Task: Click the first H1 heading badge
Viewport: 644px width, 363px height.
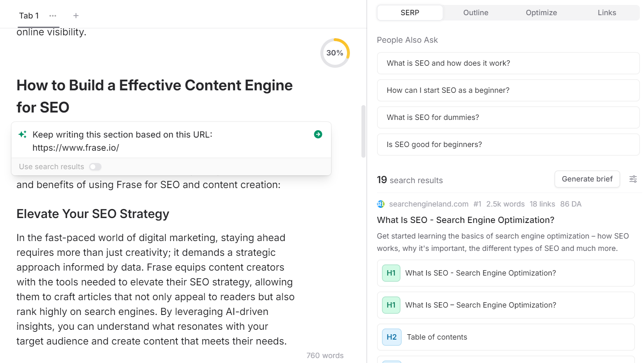Action: [391, 273]
